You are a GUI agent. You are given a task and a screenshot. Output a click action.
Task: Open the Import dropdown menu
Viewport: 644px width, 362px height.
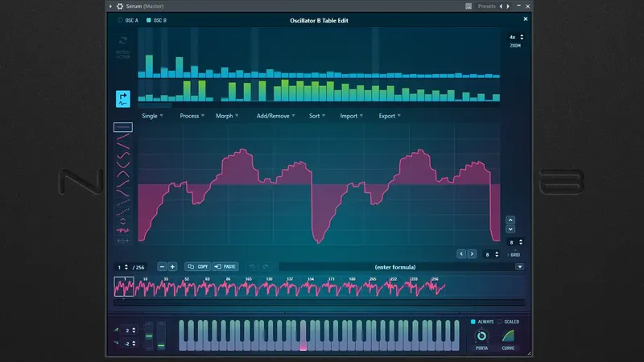(x=352, y=116)
